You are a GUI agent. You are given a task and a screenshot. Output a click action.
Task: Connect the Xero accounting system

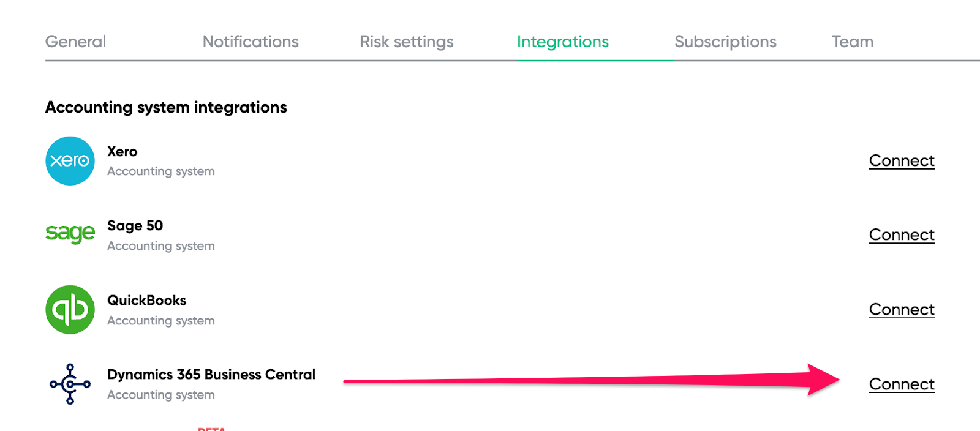902,160
